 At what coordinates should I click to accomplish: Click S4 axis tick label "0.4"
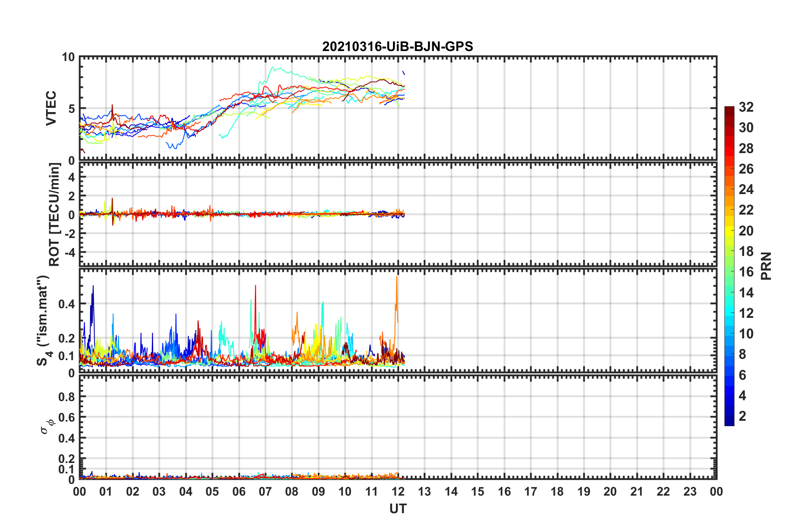click(67, 304)
